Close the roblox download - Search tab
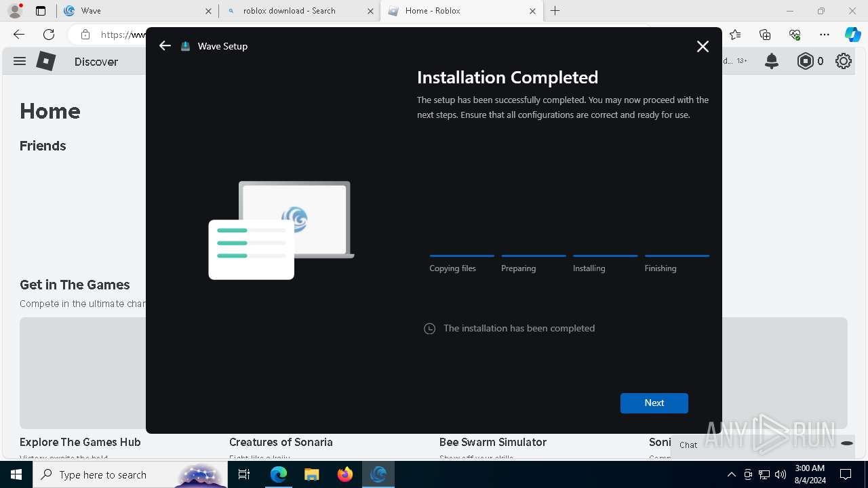 point(370,11)
